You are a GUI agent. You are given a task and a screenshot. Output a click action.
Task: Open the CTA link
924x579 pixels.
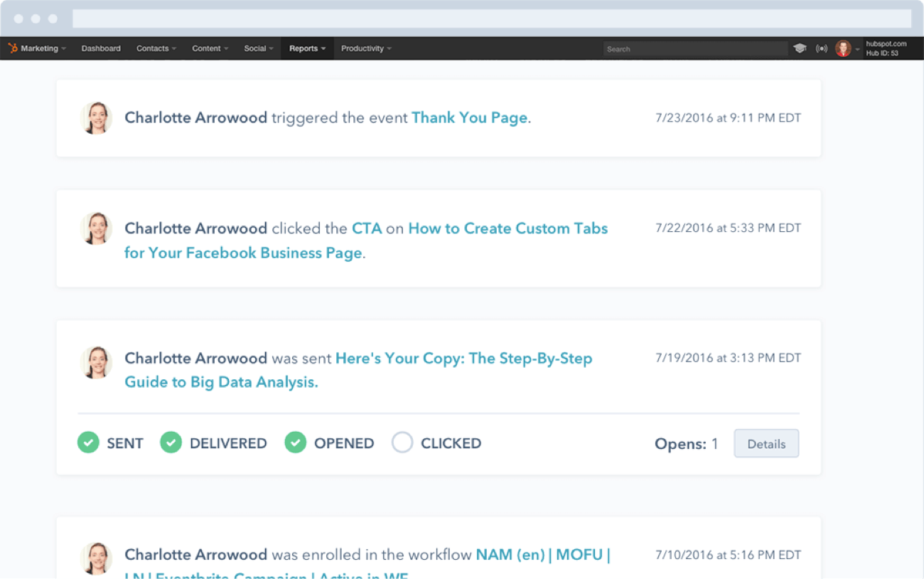point(367,228)
